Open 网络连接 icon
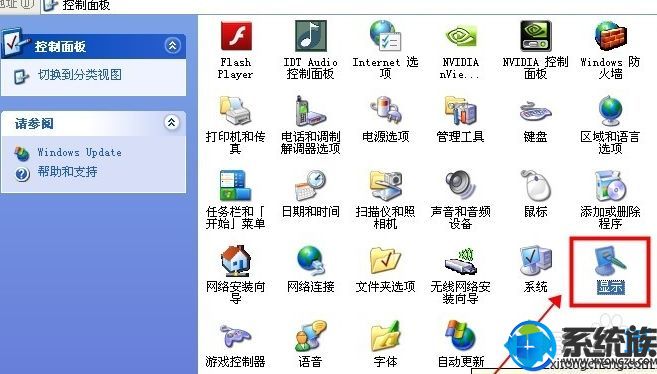657x374 pixels. 310,261
